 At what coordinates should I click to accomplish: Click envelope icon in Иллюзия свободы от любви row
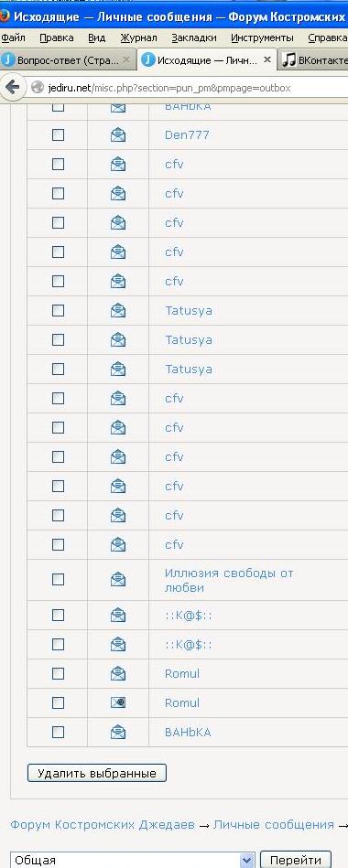coord(118,580)
